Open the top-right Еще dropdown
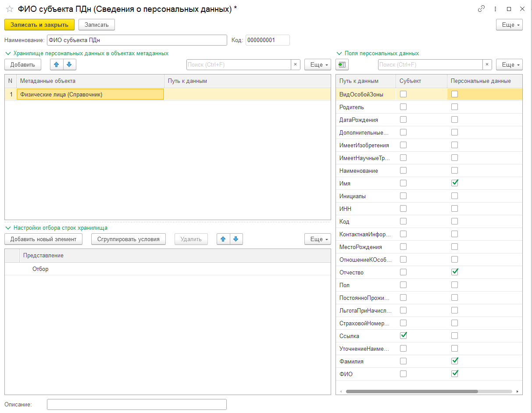Screen dimensions: 532x413 (x=509, y=25)
